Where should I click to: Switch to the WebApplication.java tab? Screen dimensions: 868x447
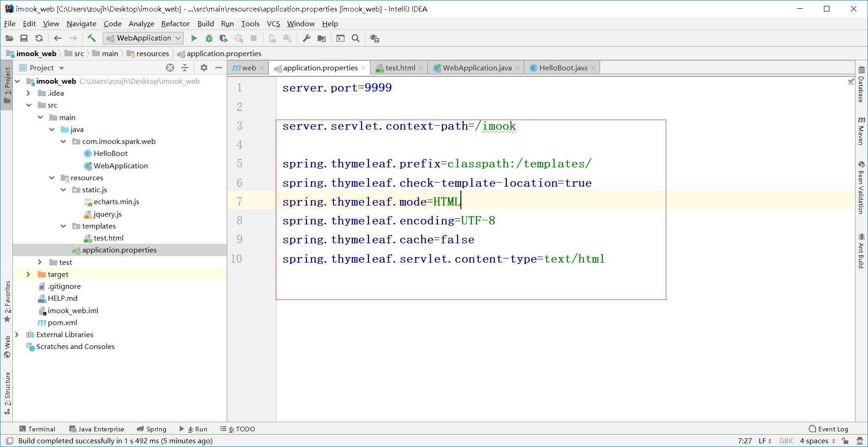pyautogui.click(x=477, y=68)
